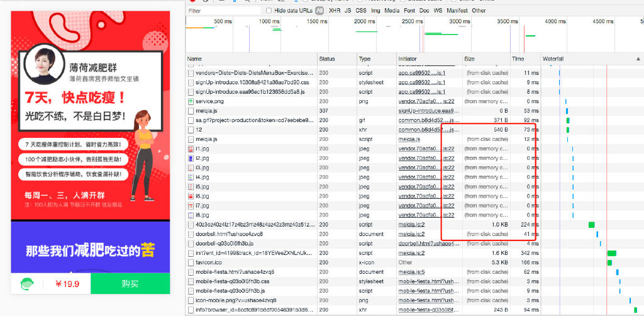Click the file icon beside favicon.ico

(x=191, y=262)
